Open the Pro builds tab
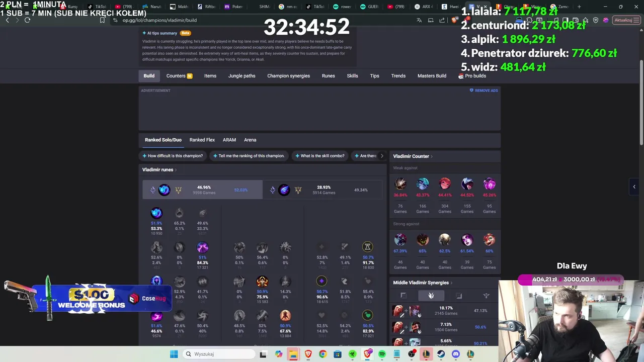 472,76
